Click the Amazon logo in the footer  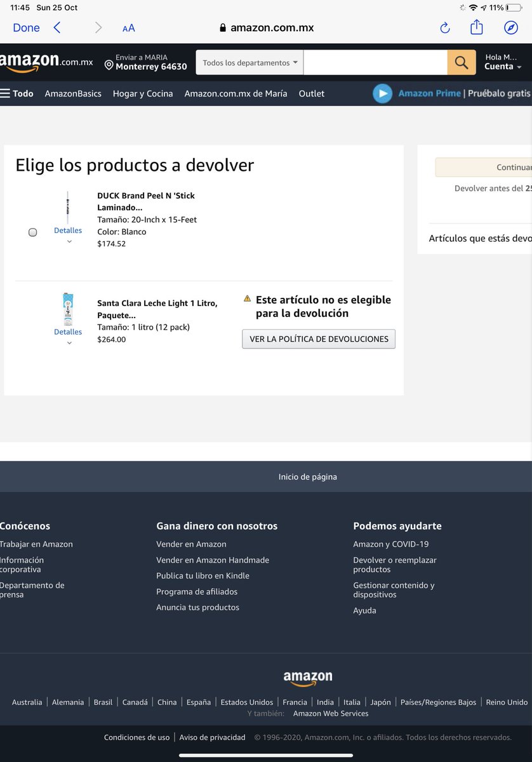308,678
